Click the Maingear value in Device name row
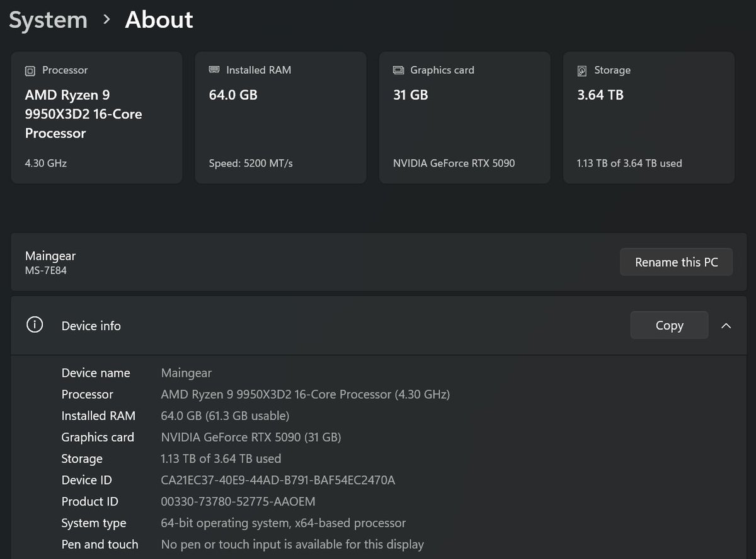Image resolution: width=756 pixels, height=559 pixels. pos(186,373)
